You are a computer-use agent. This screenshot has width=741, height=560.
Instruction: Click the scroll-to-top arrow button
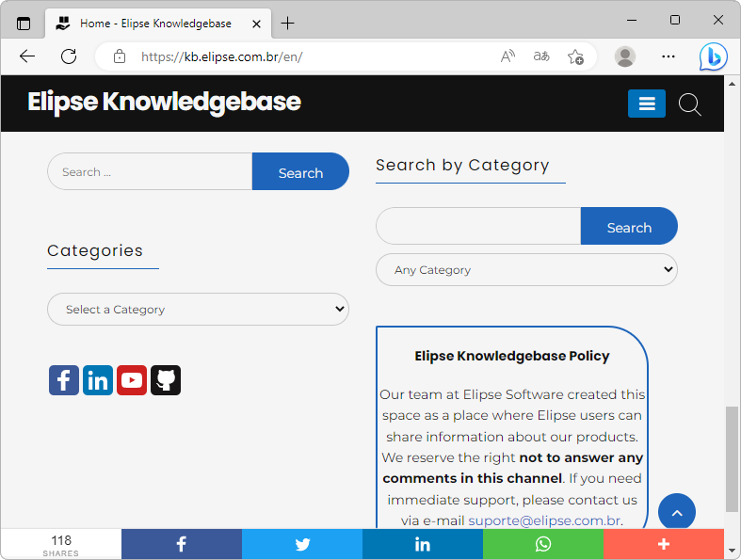(677, 513)
